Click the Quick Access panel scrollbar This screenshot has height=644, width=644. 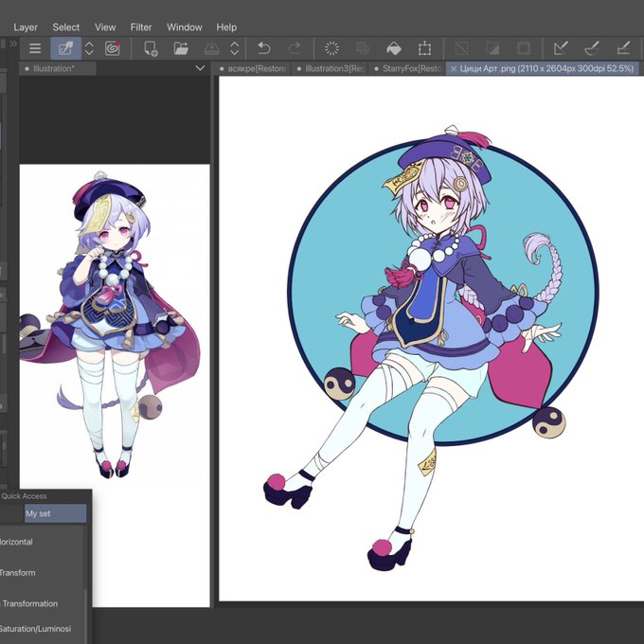(x=85, y=617)
